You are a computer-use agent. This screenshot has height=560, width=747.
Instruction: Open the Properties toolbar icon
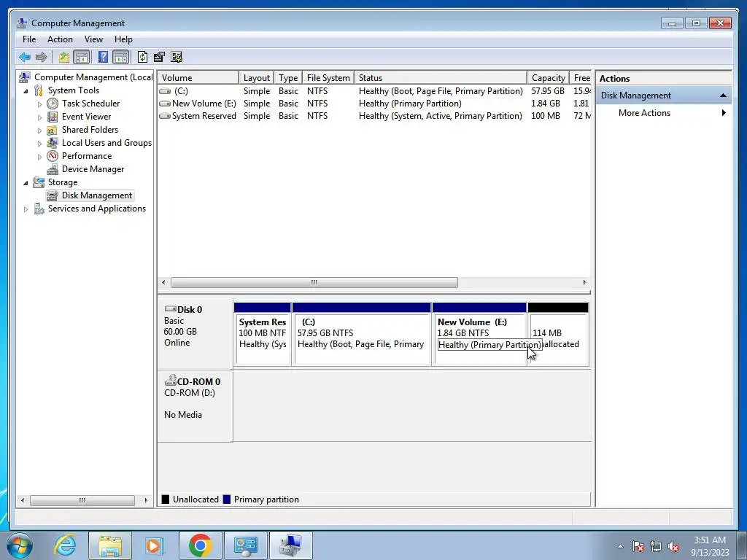159,57
